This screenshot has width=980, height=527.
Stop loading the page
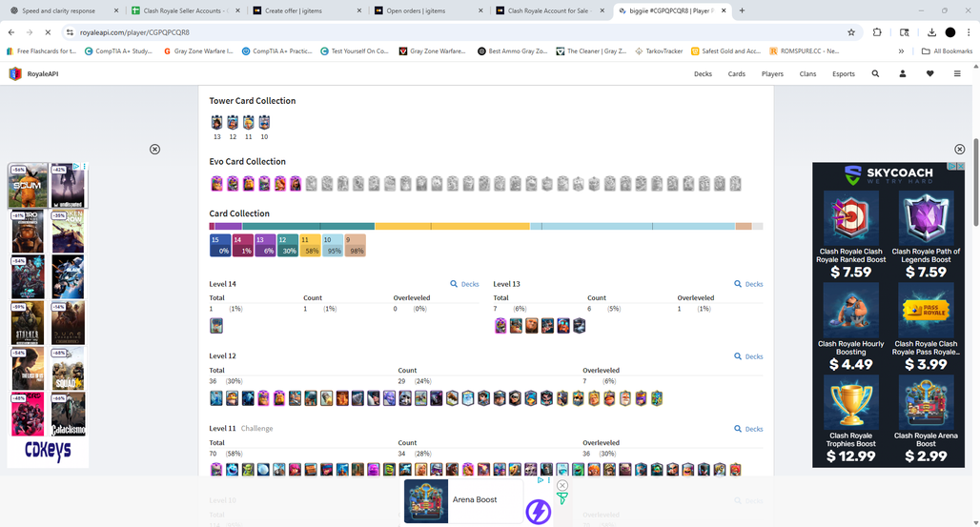(x=48, y=32)
